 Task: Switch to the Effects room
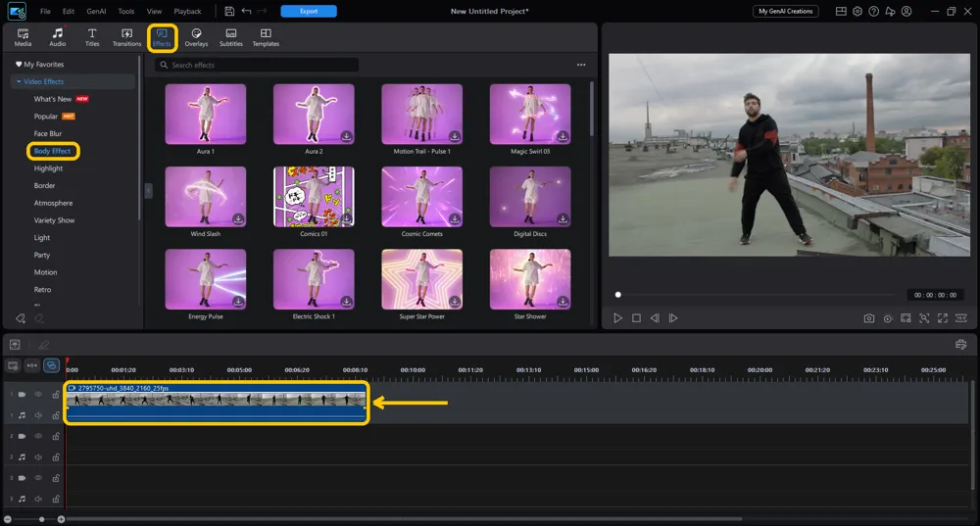162,37
